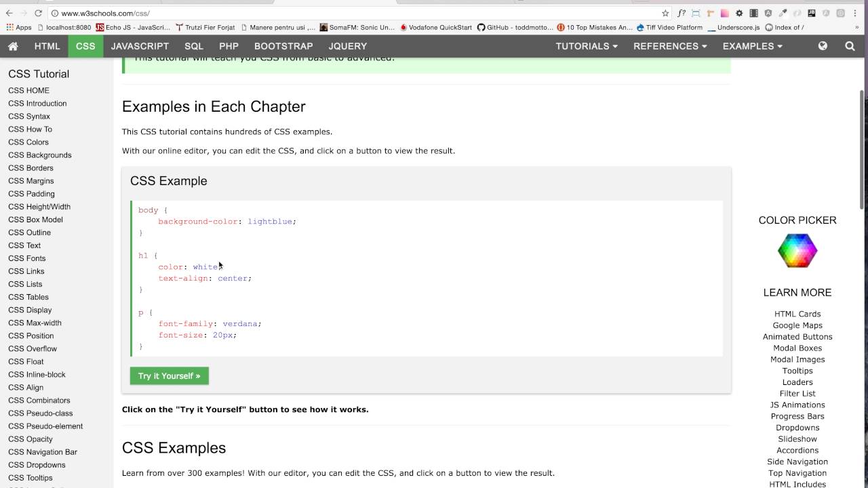868x488 pixels.
Task: Open the localhost:8080 bookmark
Action: coord(64,27)
